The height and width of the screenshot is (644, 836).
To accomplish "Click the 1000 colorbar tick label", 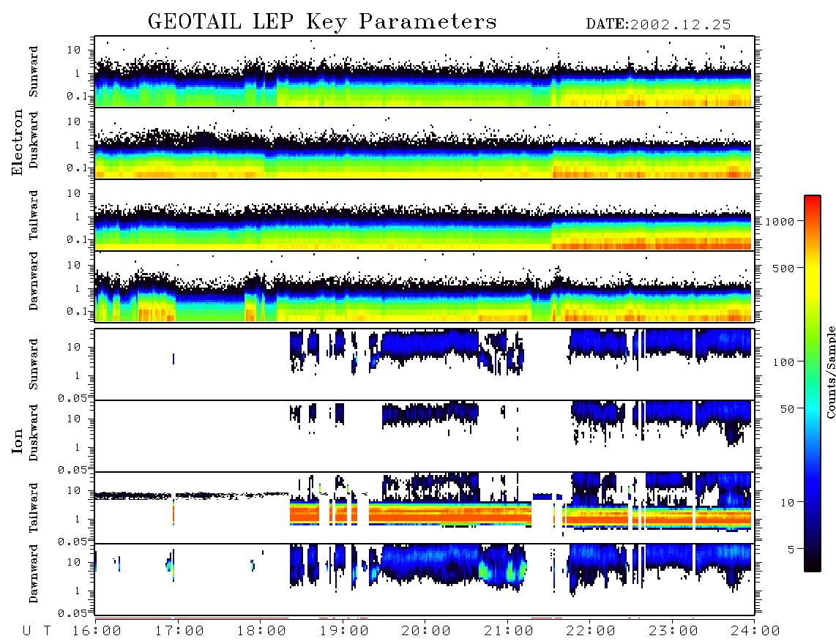I will point(780,221).
